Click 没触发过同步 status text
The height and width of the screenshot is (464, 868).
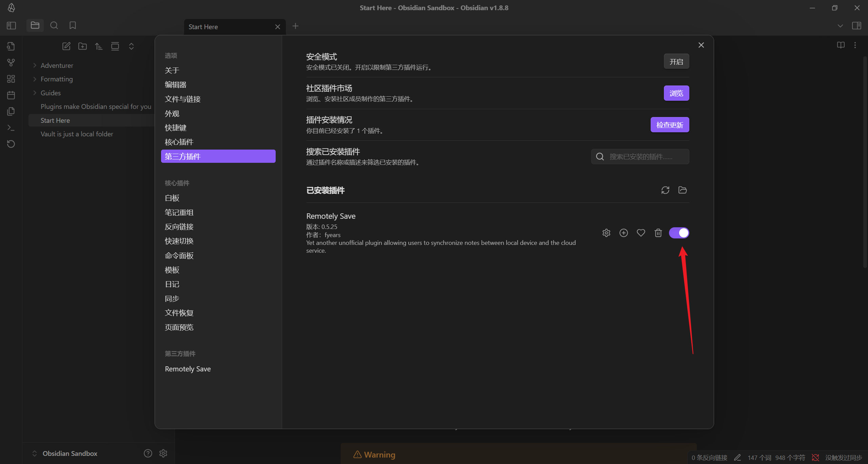pyautogui.click(x=843, y=458)
